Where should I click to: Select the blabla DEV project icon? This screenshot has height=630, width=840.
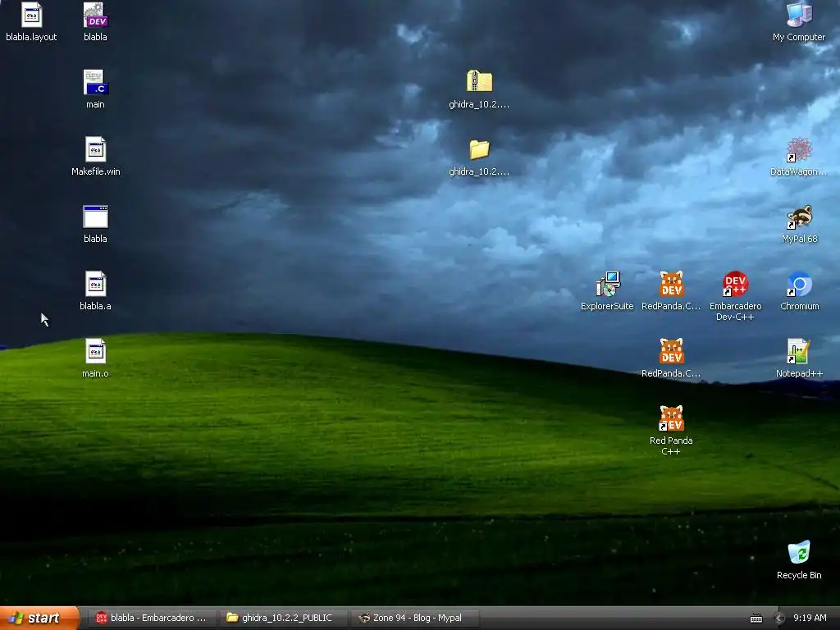pos(95,15)
